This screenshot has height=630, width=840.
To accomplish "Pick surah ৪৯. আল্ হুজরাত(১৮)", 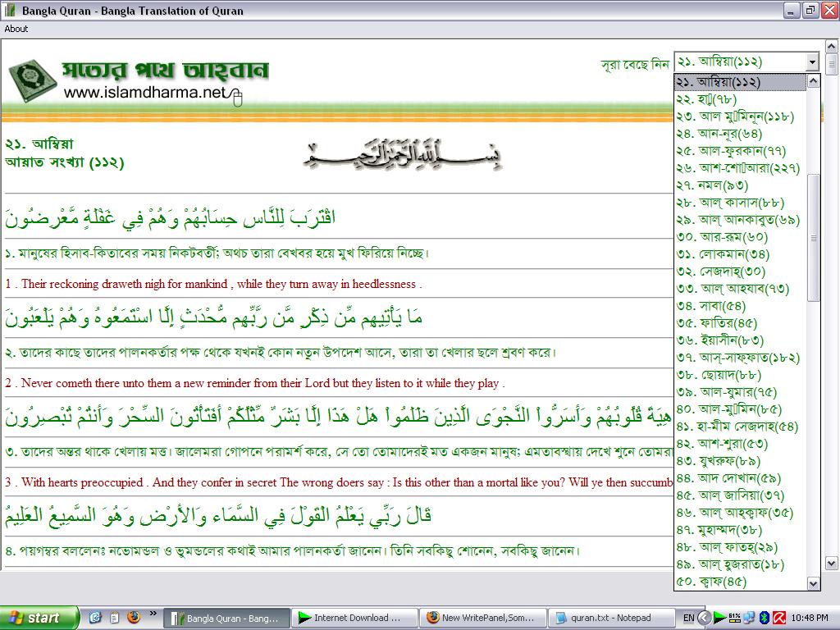I will click(x=740, y=564).
